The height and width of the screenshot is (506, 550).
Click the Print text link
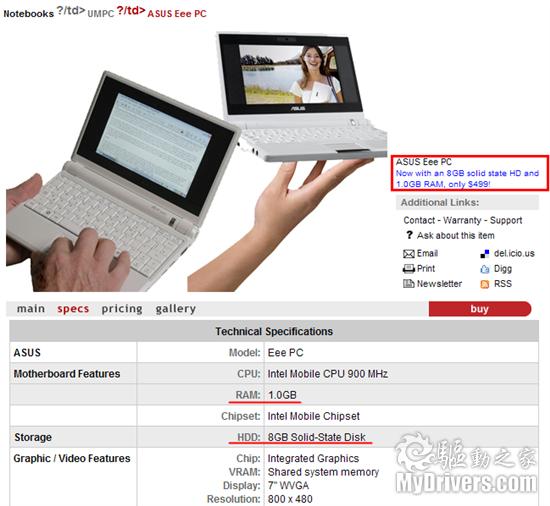point(426,269)
